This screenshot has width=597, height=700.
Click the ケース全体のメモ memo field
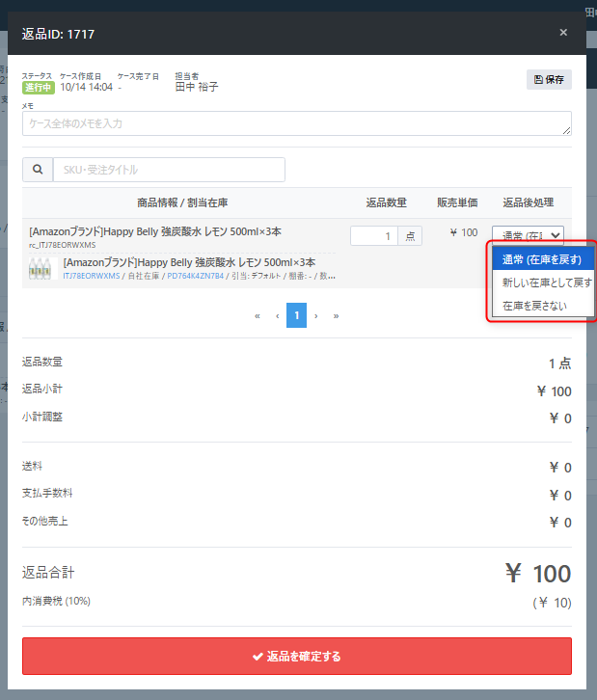(296, 123)
